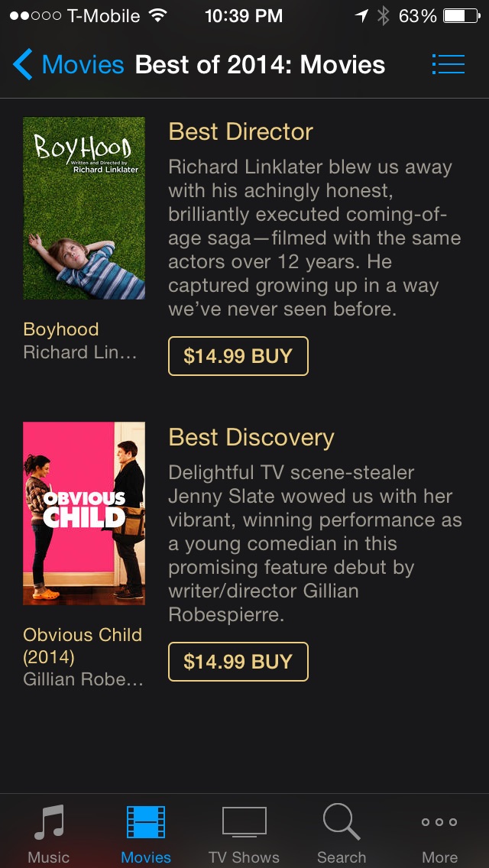This screenshot has width=489, height=868.
Task: Buy Boyhood for $14.99
Action: pos(238,356)
